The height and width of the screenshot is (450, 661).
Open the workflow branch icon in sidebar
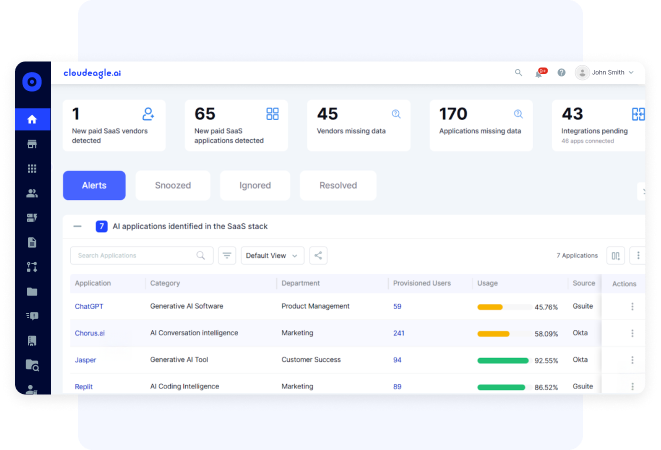point(32,267)
